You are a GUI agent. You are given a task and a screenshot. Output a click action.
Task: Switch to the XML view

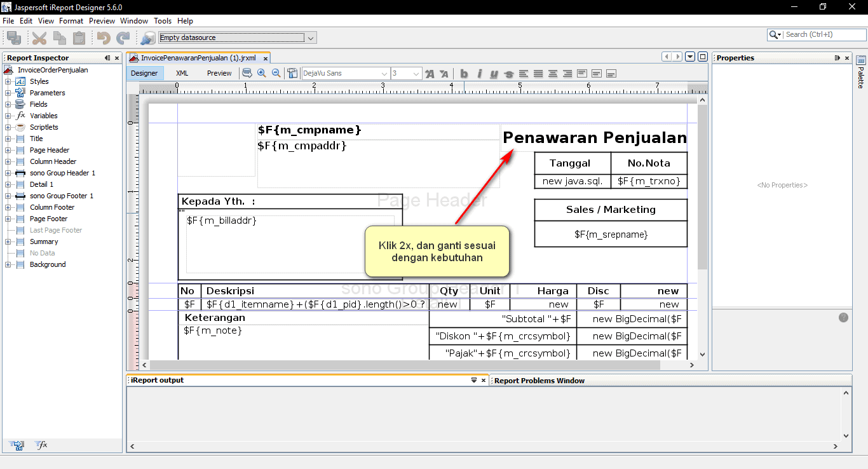coord(182,73)
